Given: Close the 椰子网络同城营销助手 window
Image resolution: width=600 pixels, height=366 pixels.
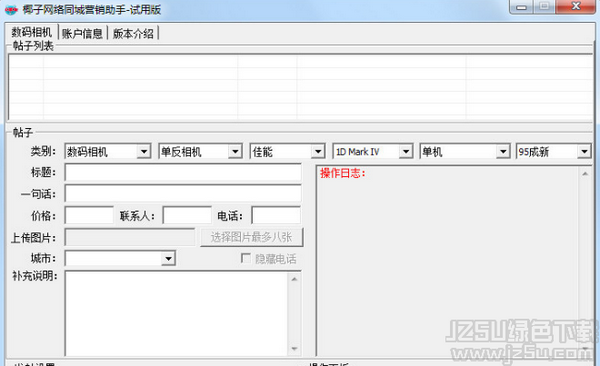Looking at the screenshot, I should (576, 7).
